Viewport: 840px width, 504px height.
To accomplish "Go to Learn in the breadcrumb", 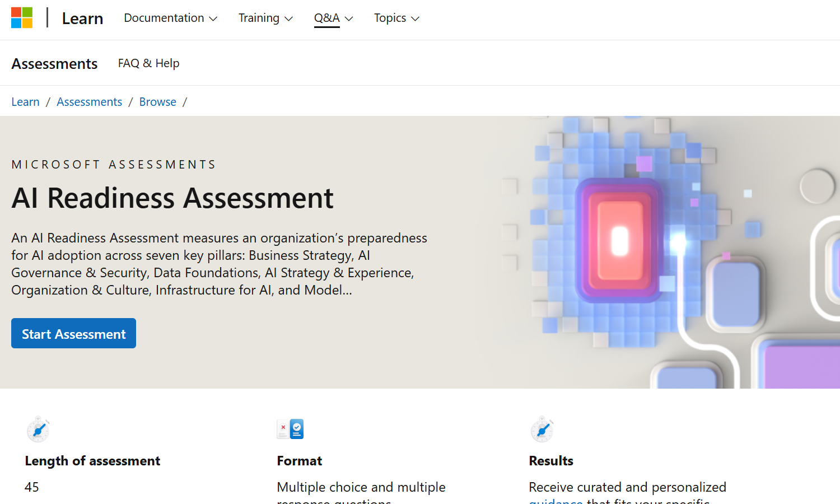I will click(x=25, y=102).
